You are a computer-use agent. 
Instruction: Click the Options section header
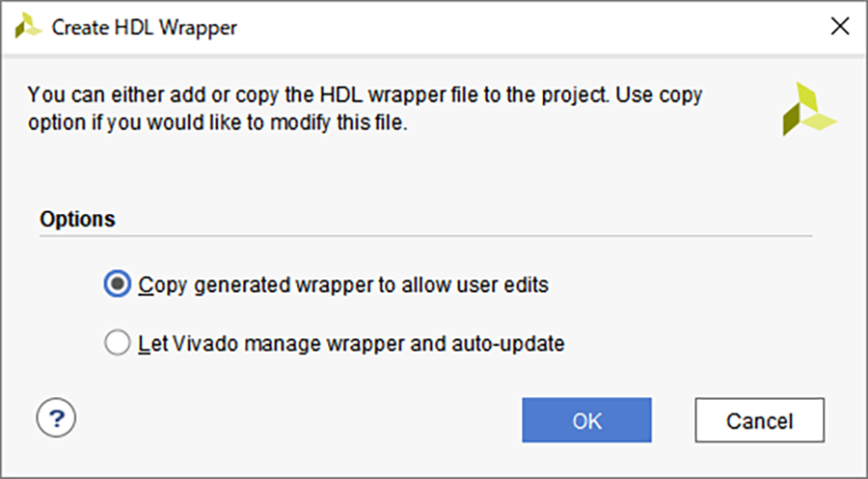77,219
